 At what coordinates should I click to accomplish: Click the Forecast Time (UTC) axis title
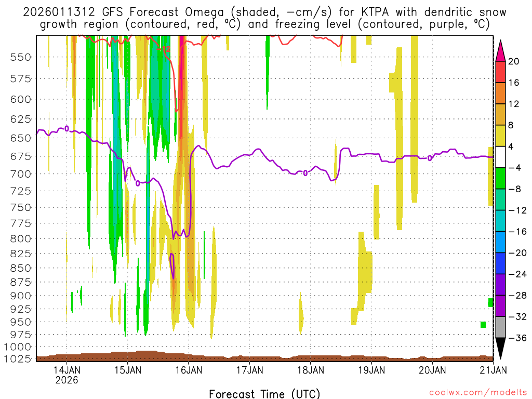pos(264,394)
